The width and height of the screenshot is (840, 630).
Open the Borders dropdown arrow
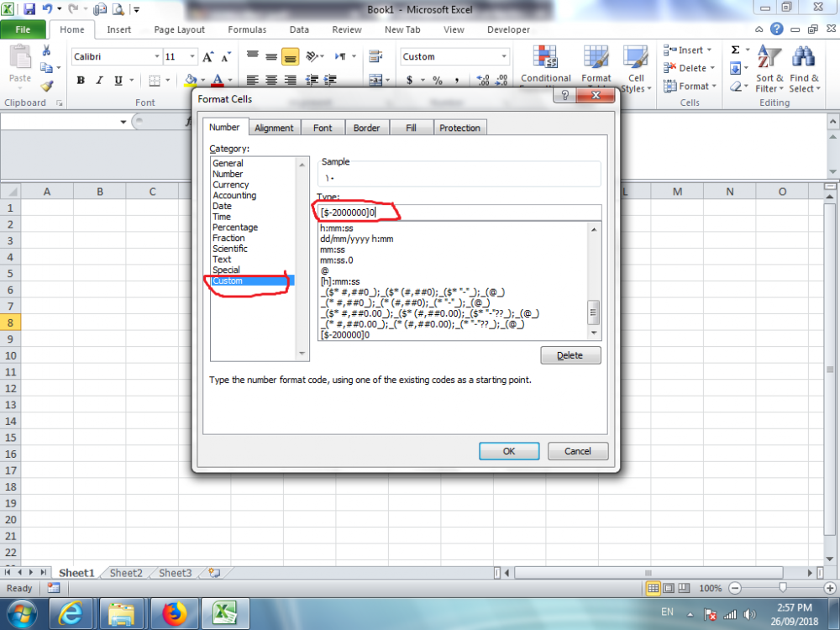(168, 81)
